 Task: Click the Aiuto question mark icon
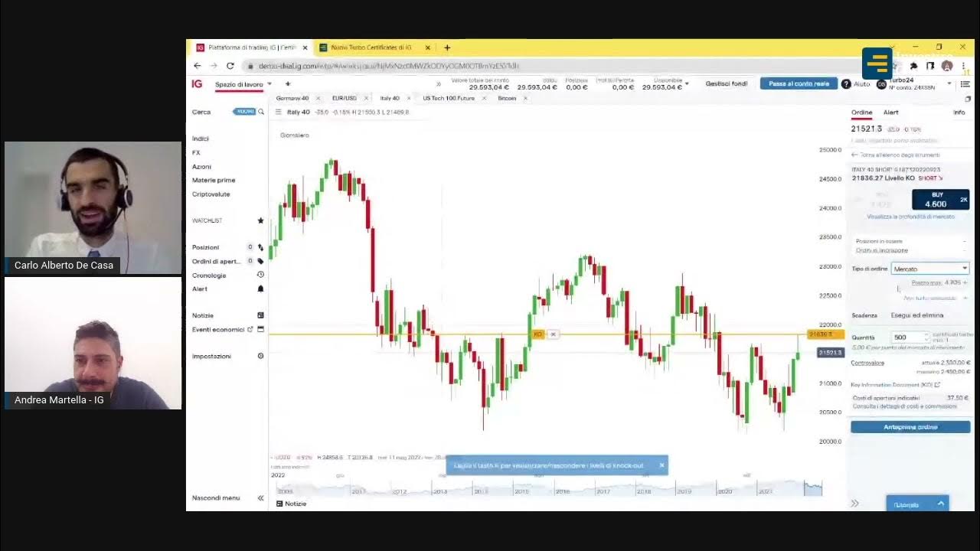[x=846, y=84]
